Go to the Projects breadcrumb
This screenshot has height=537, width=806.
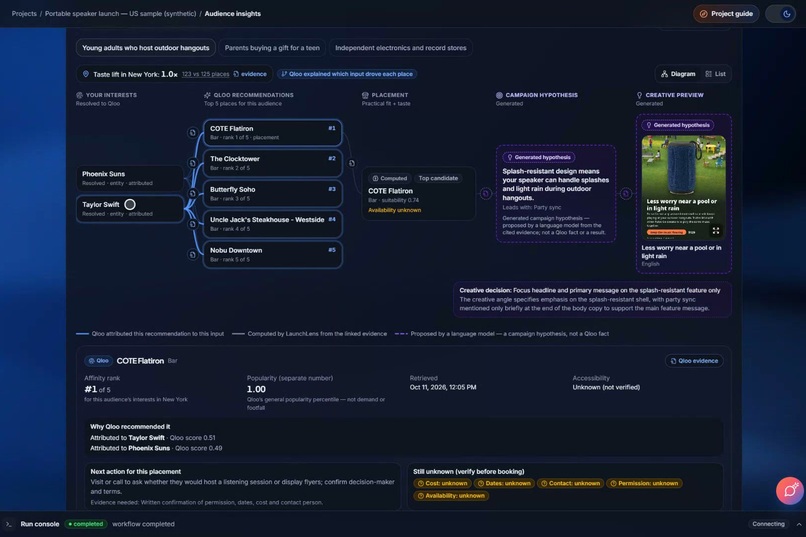[24, 14]
